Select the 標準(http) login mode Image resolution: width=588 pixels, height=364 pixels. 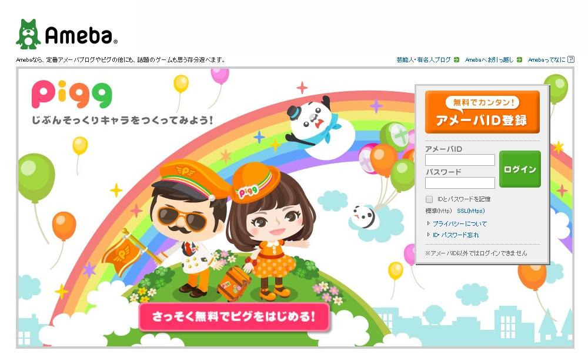pyautogui.click(x=439, y=211)
